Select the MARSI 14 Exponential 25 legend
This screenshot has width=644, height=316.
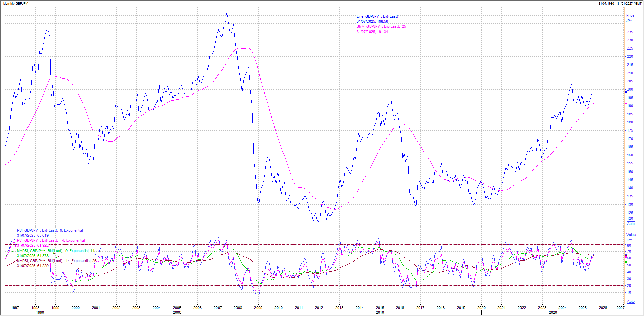tap(57, 261)
